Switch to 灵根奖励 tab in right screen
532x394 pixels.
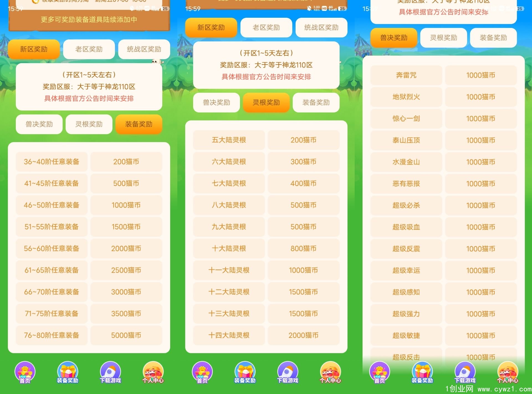[x=444, y=38]
